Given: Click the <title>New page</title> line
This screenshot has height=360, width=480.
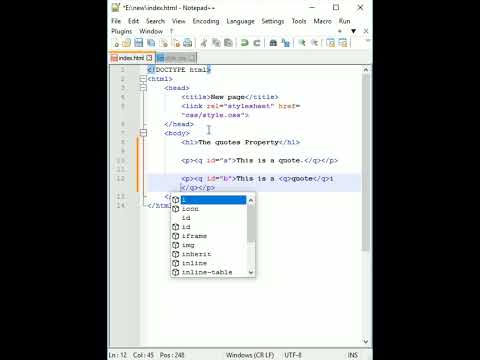Looking at the screenshot, I should pyautogui.click(x=230, y=97).
